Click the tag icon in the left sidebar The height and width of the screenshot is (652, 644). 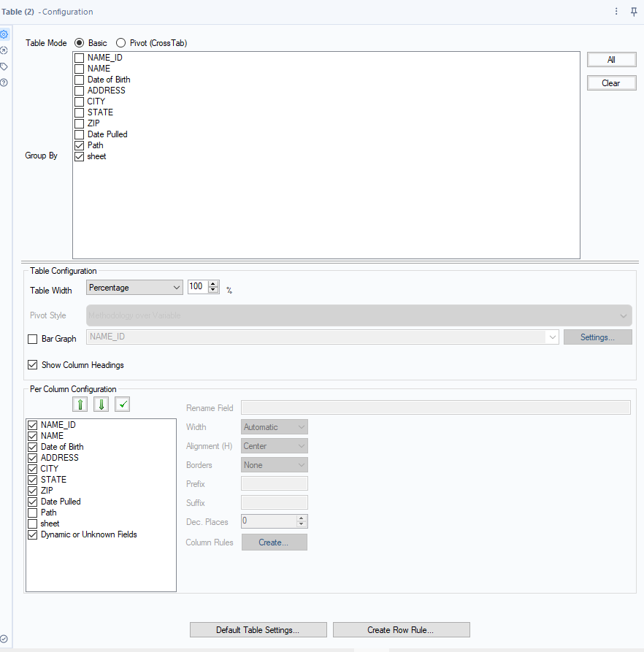coord(6,65)
